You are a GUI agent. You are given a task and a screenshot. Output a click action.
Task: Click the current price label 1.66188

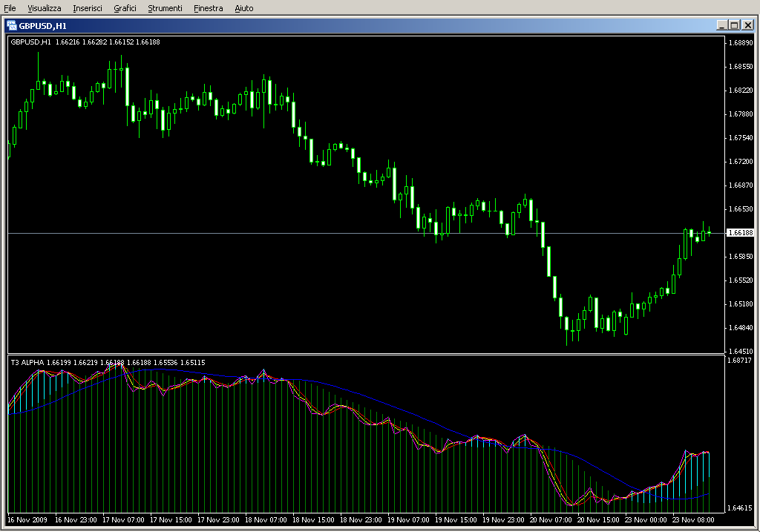(741, 233)
